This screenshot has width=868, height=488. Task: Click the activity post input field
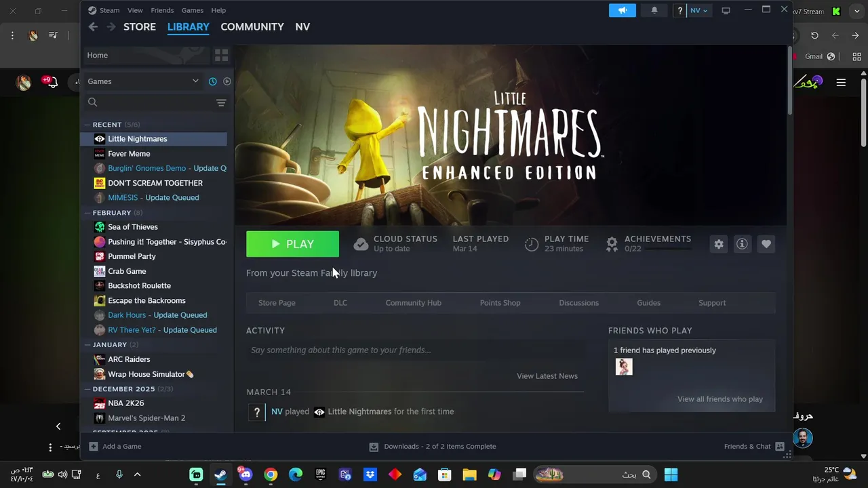(415, 350)
